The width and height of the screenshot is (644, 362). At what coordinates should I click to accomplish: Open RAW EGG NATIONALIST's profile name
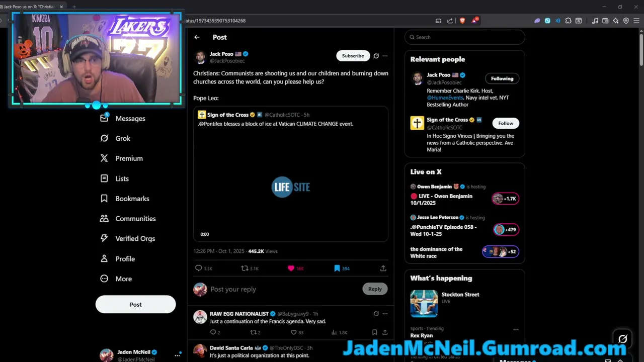pos(239,314)
